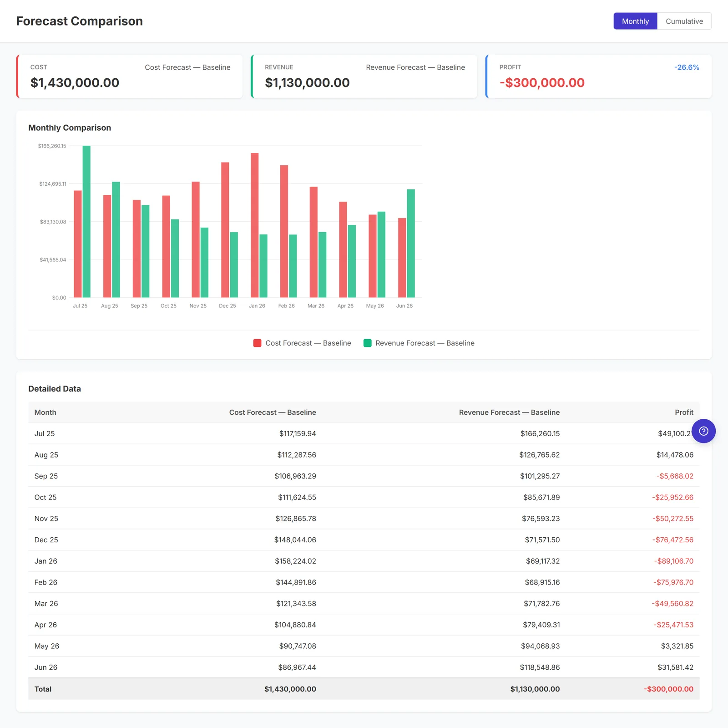Screen dimensions: 728x728
Task: Click the green Revenue Forecast legend swatch
Action: 367,343
